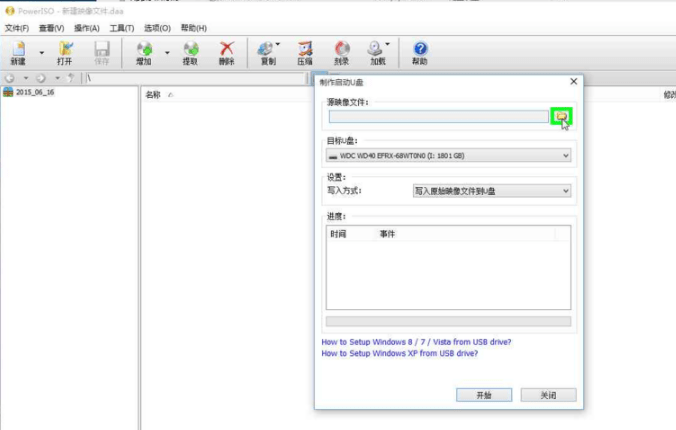Expand the 增加 dropdown arrow
This screenshot has width=676, height=430.
pos(167,53)
